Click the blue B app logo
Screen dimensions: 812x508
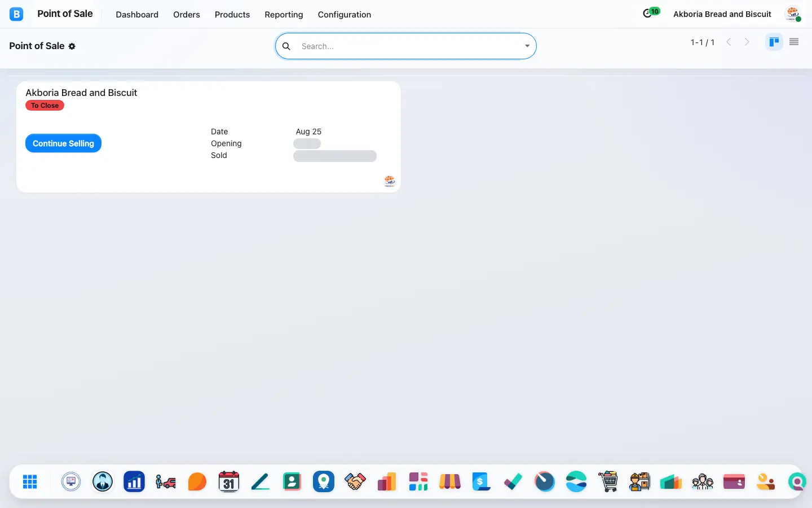[16, 14]
